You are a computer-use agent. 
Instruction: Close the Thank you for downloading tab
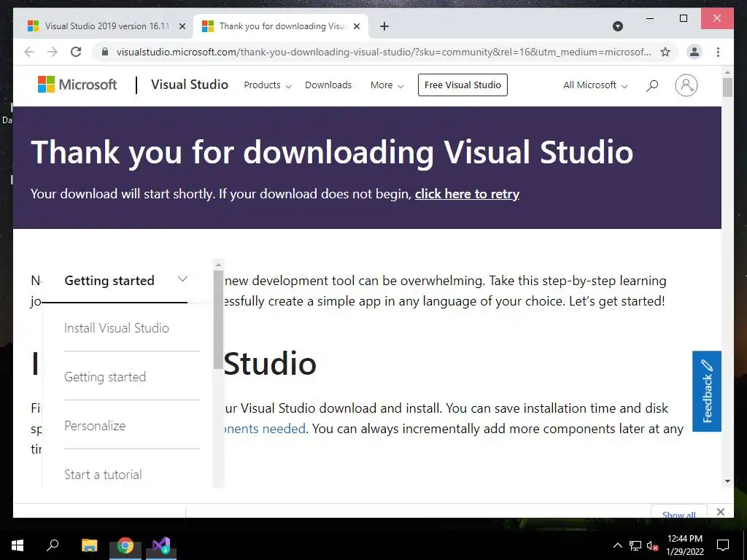click(x=356, y=26)
